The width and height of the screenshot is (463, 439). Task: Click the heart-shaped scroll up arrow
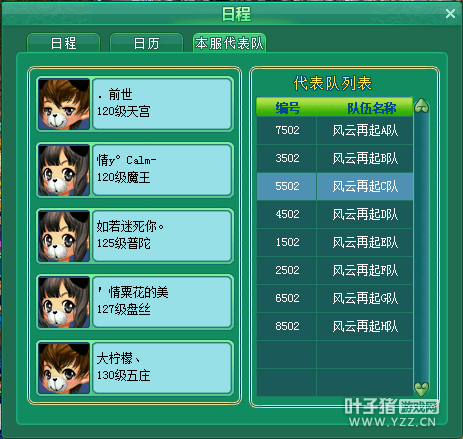pos(421,106)
